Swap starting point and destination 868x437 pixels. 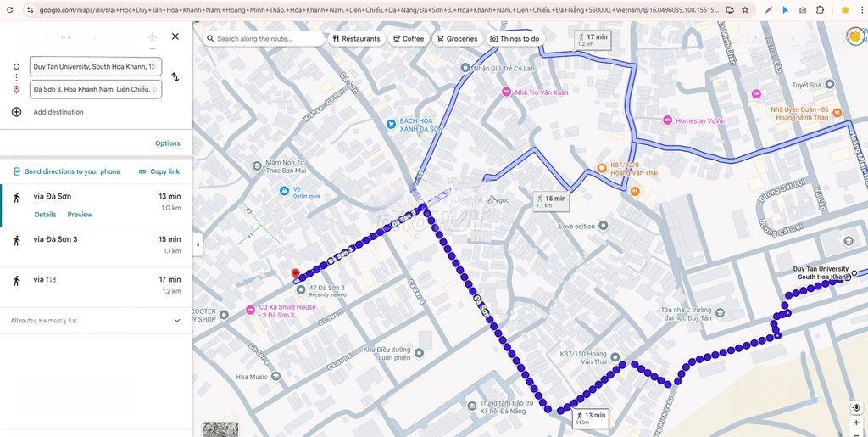tap(175, 77)
